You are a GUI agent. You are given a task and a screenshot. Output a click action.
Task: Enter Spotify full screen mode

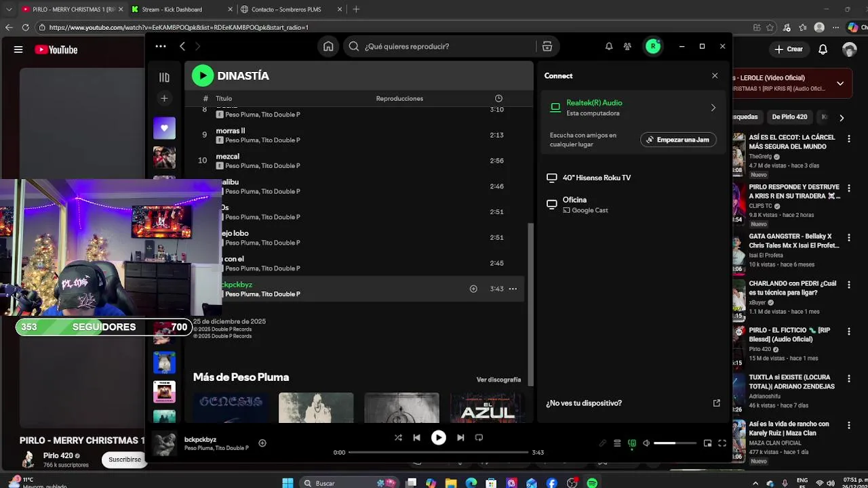pyautogui.click(x=722, y=443)
